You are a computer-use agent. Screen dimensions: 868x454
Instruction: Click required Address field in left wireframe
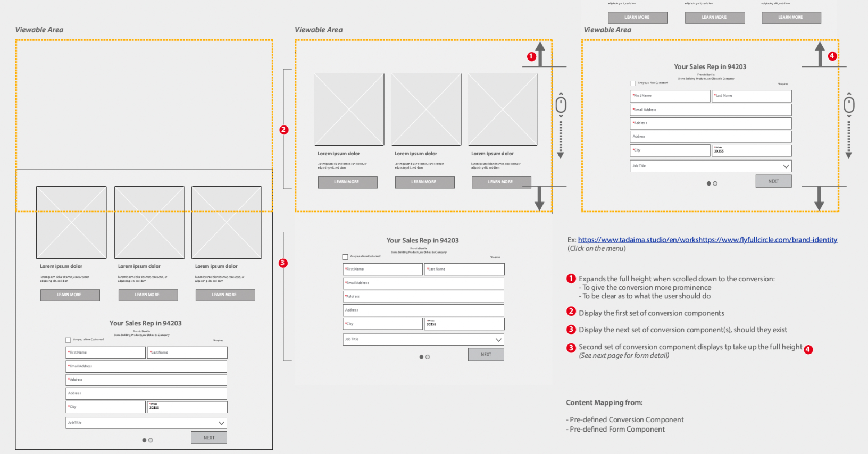click(x=146, y=380)
